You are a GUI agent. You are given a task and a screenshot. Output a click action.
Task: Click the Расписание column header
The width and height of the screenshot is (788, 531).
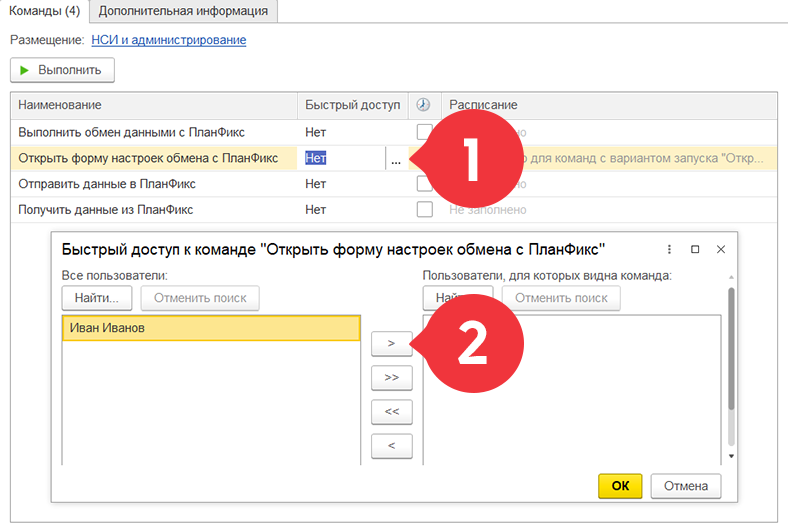tap(609, 105)
